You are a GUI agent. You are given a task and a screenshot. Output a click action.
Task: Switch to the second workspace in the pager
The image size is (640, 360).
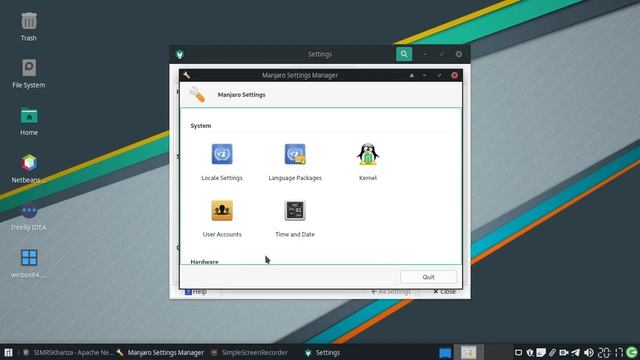click(469, 352)
